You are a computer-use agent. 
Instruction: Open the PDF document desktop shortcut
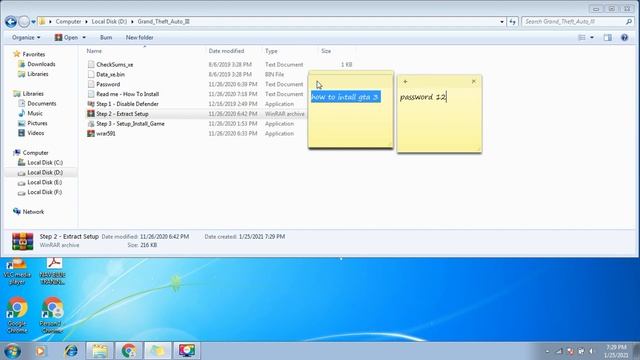click(53, 271)
